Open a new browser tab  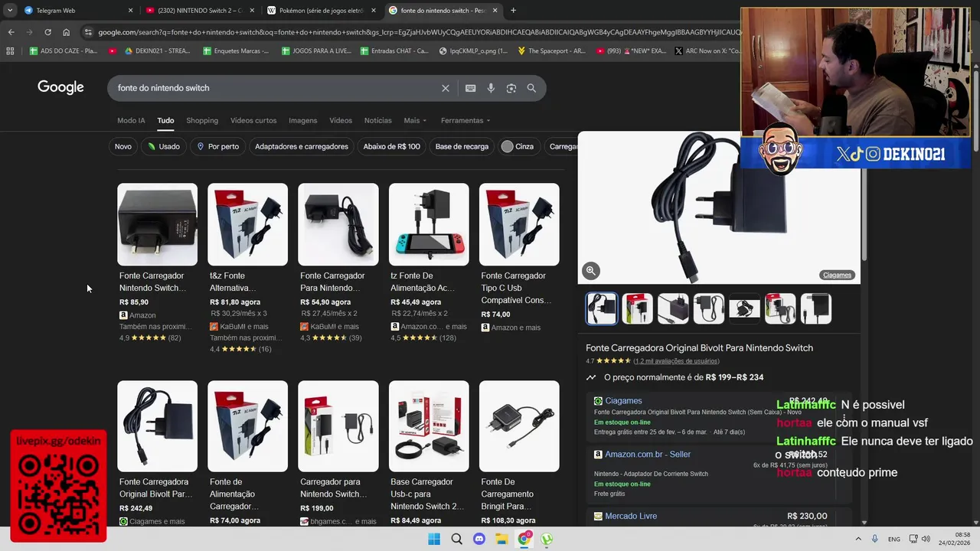(x=513, y=11)
